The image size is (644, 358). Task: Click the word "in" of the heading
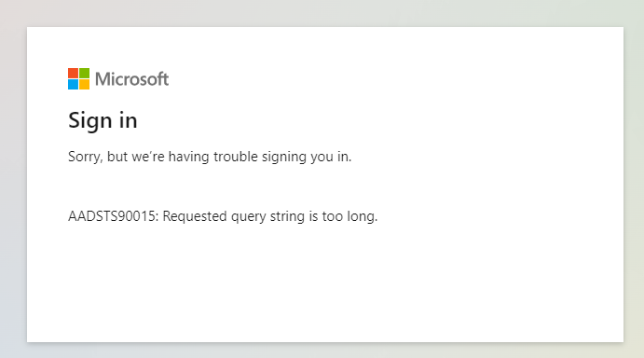[128, 121]
